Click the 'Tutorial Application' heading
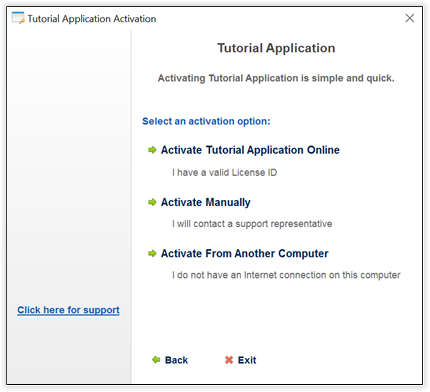This screenshot has width=430, height=392. pos(276,48)
